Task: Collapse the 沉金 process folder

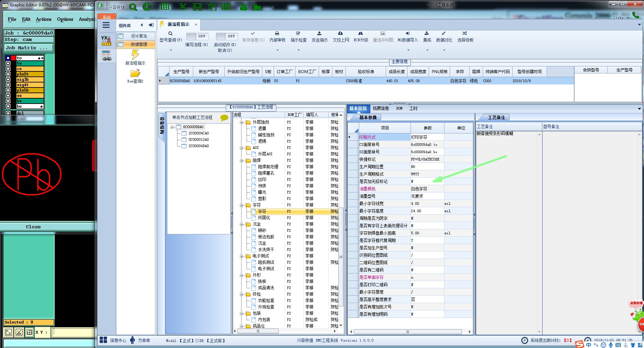Action: point(241,224)
